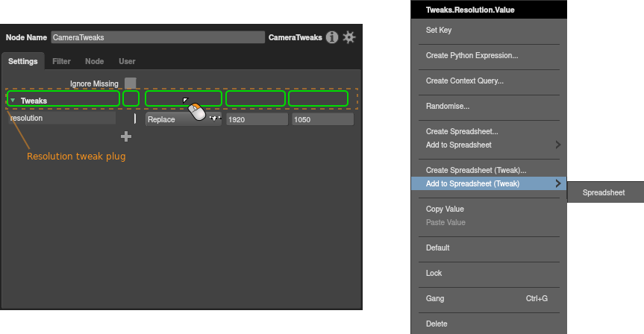
Task: Select the Lock menu option
Action: 434,274
